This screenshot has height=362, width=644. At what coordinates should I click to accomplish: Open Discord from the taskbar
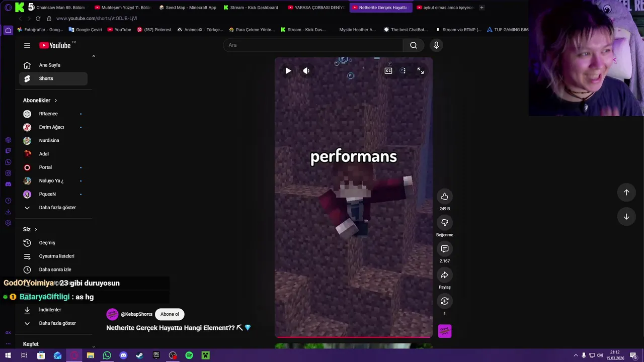[x=123, y=355]
